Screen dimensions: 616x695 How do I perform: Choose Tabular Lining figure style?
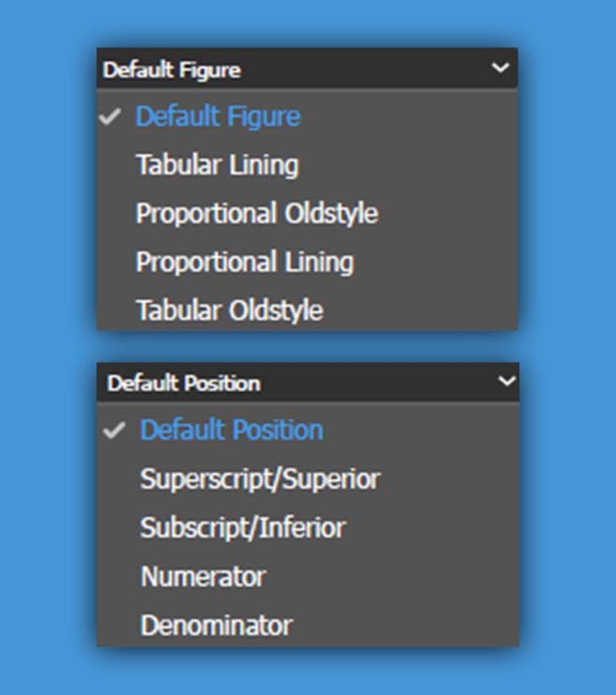[218, 166]
